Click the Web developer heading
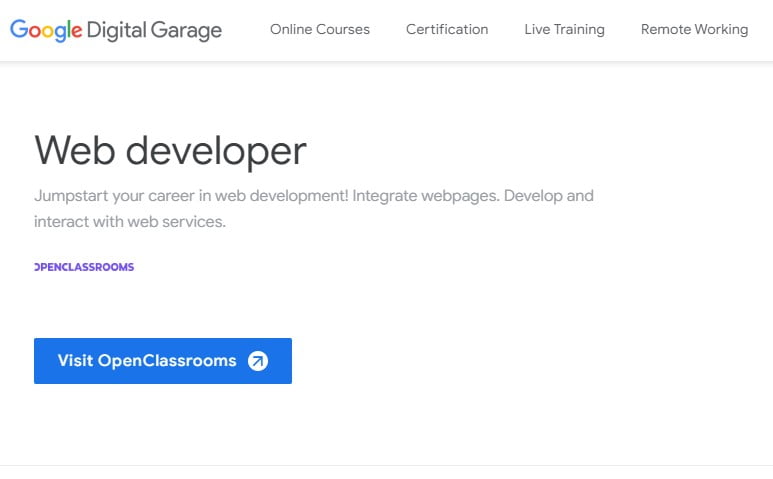 click(171, 151)
